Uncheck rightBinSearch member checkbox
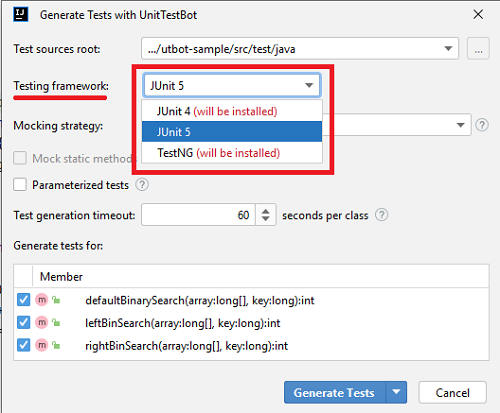Screen dimensions: 500x413 click(23, 345)
